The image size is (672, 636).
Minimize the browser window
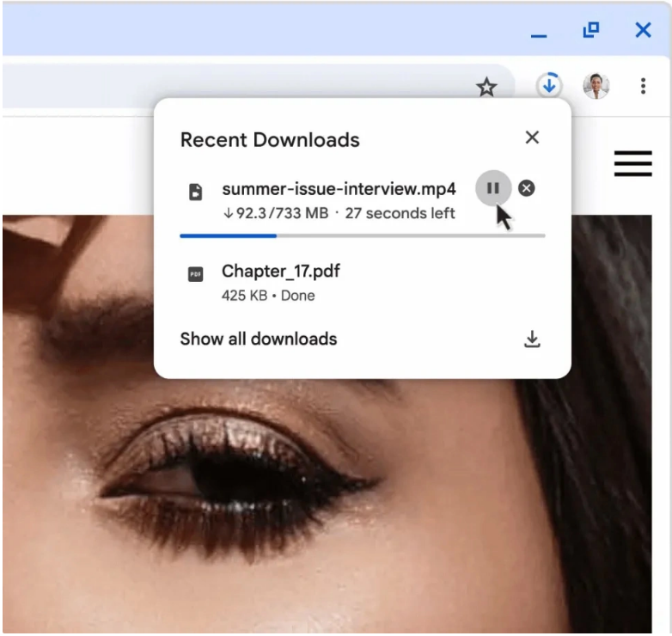coord(539,32)
